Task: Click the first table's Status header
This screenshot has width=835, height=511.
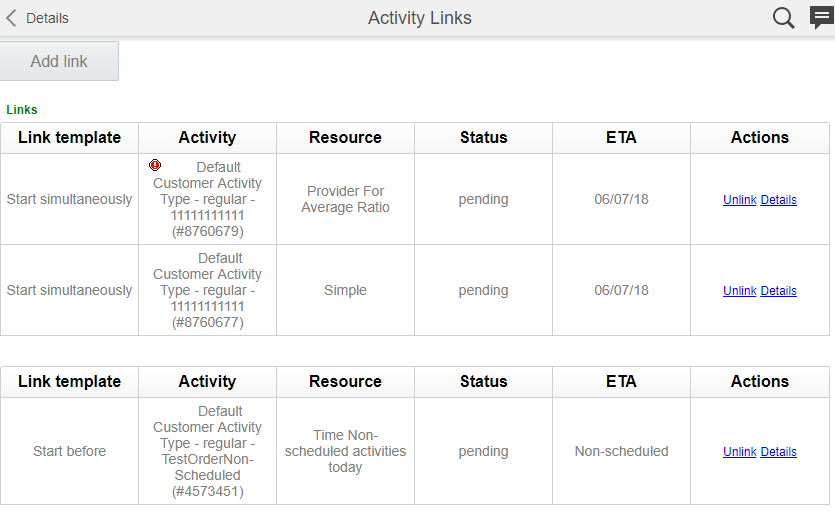Action: click(483, 138)
